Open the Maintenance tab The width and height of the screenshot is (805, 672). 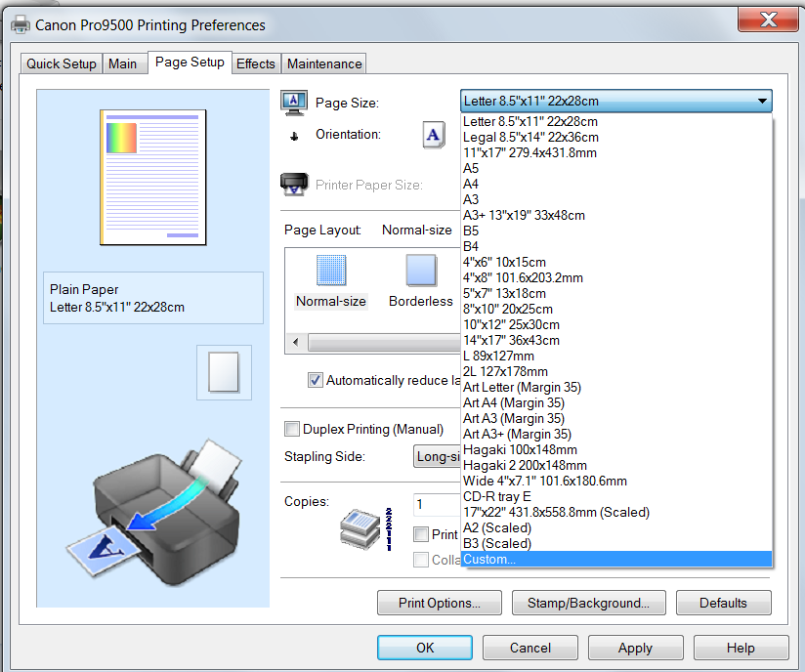pyautogui.click(x=324, y=63)
